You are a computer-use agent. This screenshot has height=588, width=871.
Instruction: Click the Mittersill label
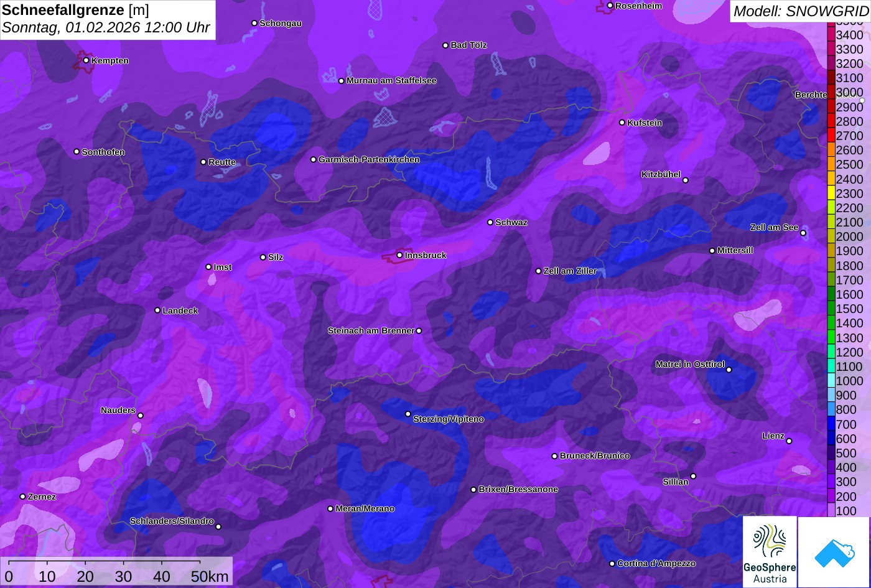(x=735, y=251)
